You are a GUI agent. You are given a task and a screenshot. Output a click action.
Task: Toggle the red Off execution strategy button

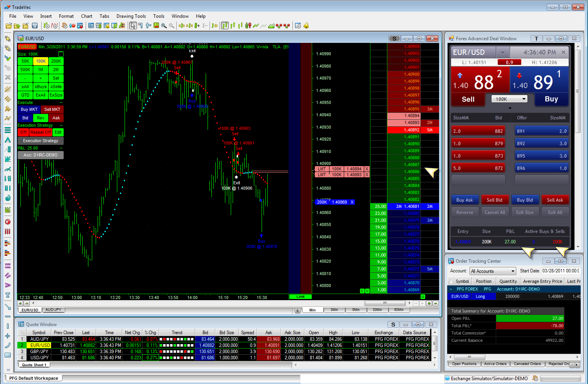(24, 132)
